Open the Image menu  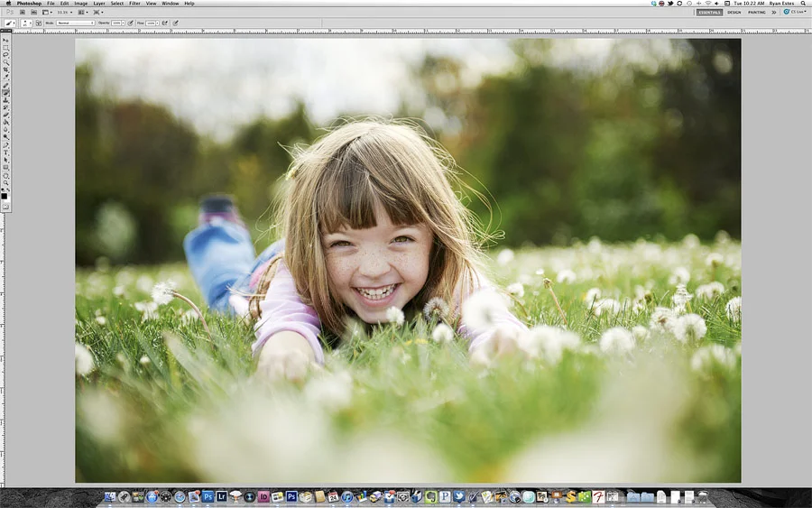pyautogui.click(x=81, y=3)
